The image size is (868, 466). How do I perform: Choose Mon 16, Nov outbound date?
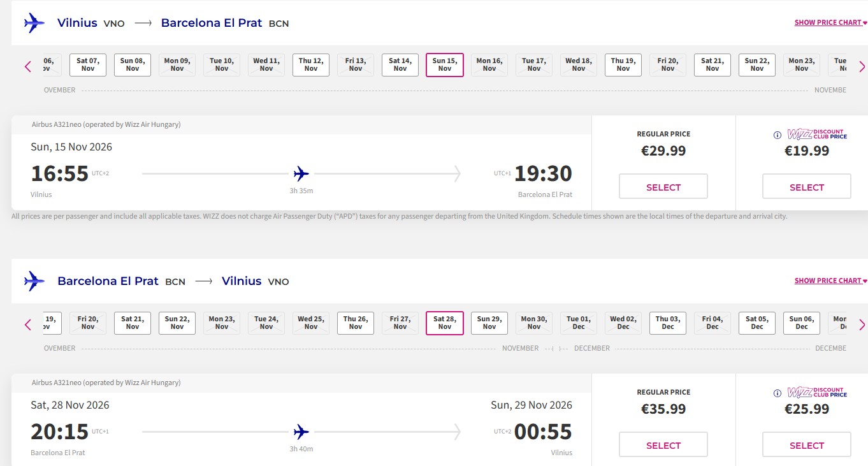pyautogui.click(x=489, y=65)
